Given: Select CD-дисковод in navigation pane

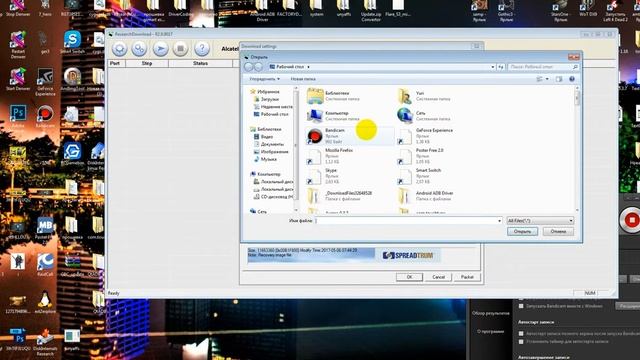Looking at the screenshot, I should (273, 197).
